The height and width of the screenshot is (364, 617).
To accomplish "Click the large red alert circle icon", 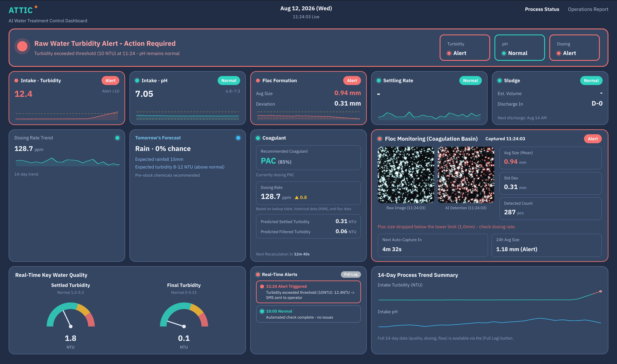I will tap(22, 46).
